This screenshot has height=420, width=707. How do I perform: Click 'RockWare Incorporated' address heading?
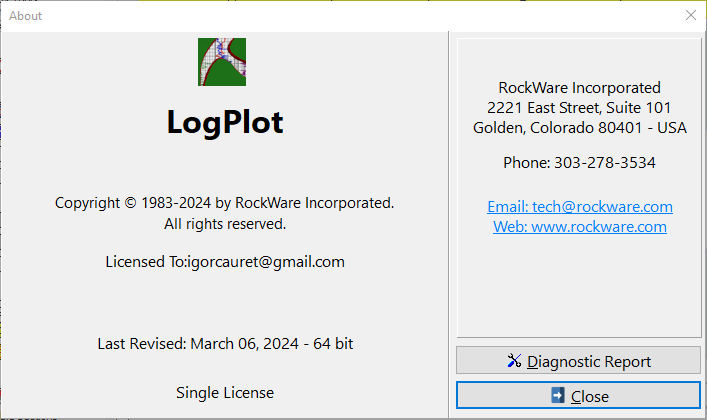coord(579,88)
